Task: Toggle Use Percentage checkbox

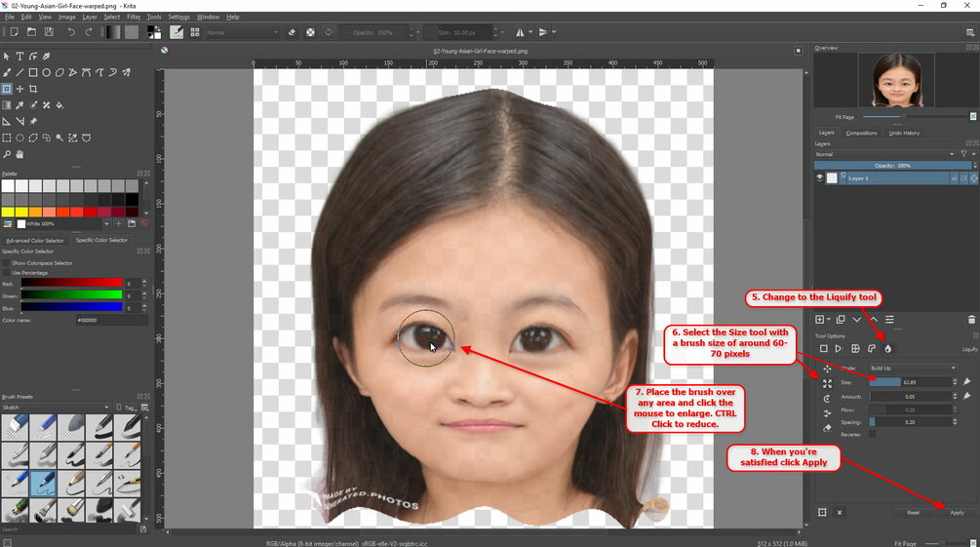Action: pyautogui.click(x=6, y=273)
